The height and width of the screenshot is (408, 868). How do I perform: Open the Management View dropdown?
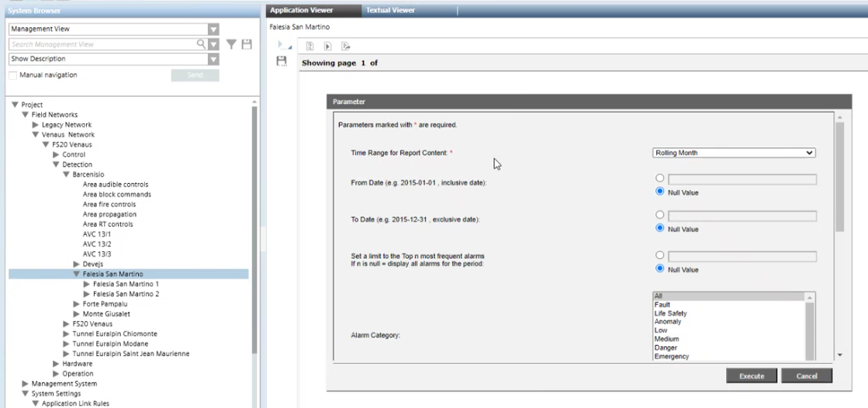[114, 29]
